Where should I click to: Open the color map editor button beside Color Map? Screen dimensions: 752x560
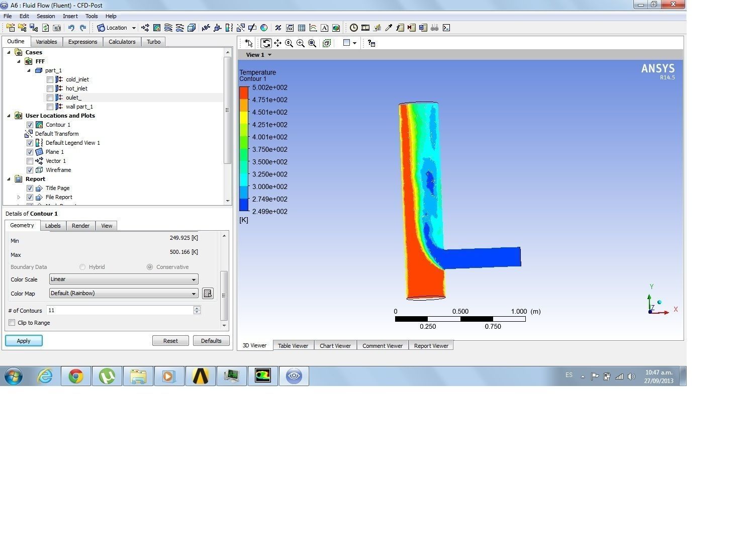(208, 294)
